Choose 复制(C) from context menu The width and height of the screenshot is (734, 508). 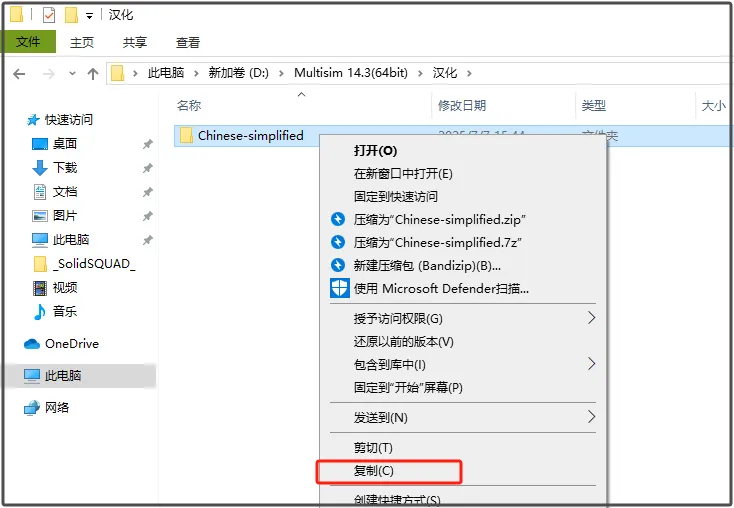point(374,471)
